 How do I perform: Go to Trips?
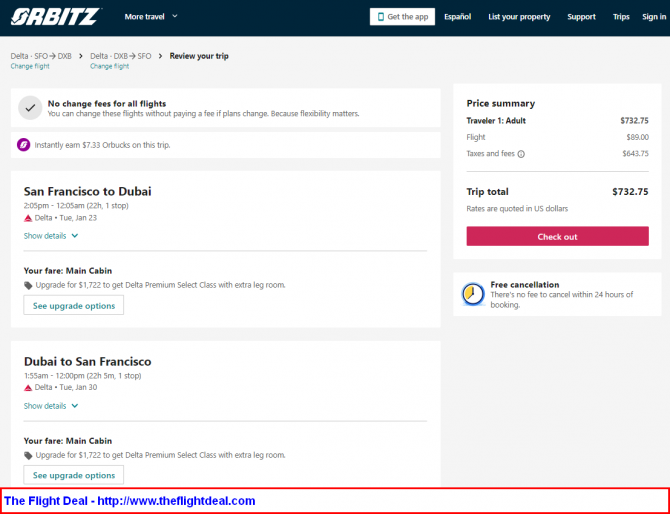(621, 17)
